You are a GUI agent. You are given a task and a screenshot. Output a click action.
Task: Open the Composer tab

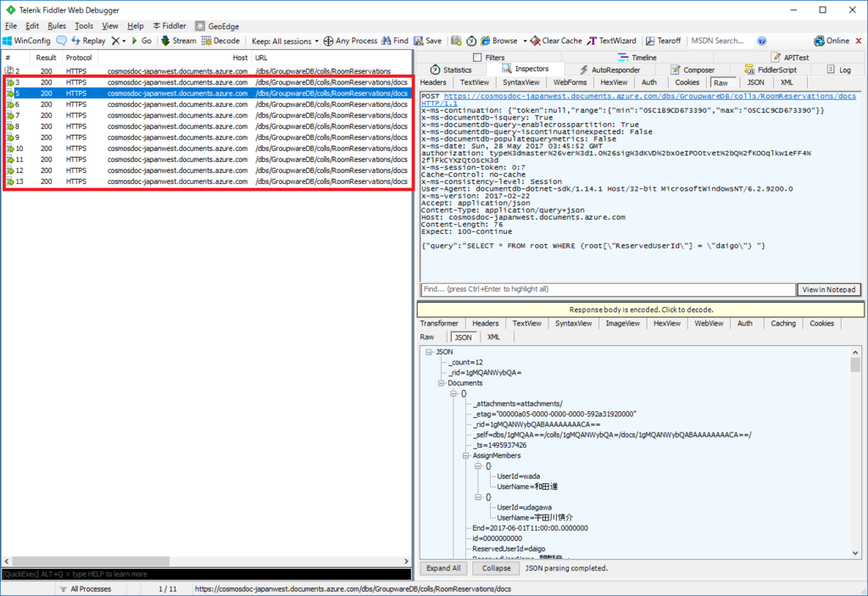(x=693, y=70)
